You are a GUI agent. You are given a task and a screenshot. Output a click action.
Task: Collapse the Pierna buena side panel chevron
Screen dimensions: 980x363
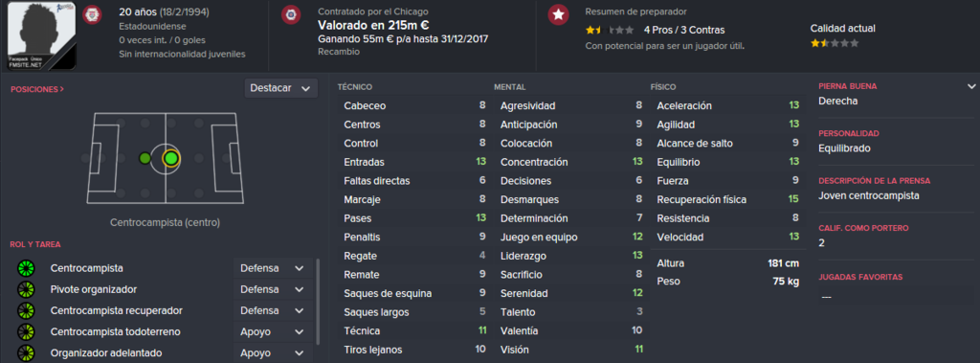pyautogui.click(x=970, y=86)
